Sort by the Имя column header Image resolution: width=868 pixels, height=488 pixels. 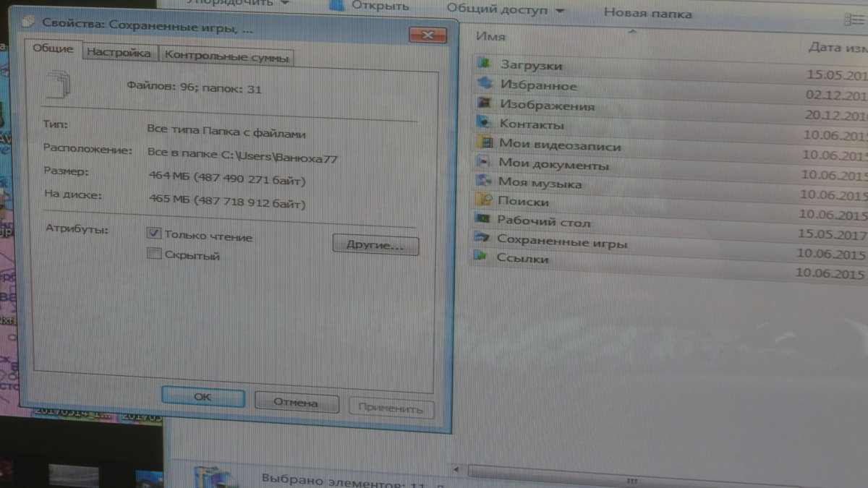(492, 37)
